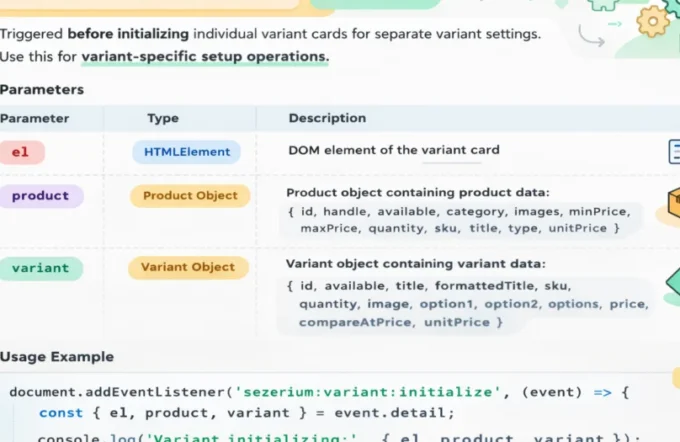Click the line 'maxPrice, quantity, sku, title, type, unitPrice }'
680x442 pixels.
tap(460, 228)
